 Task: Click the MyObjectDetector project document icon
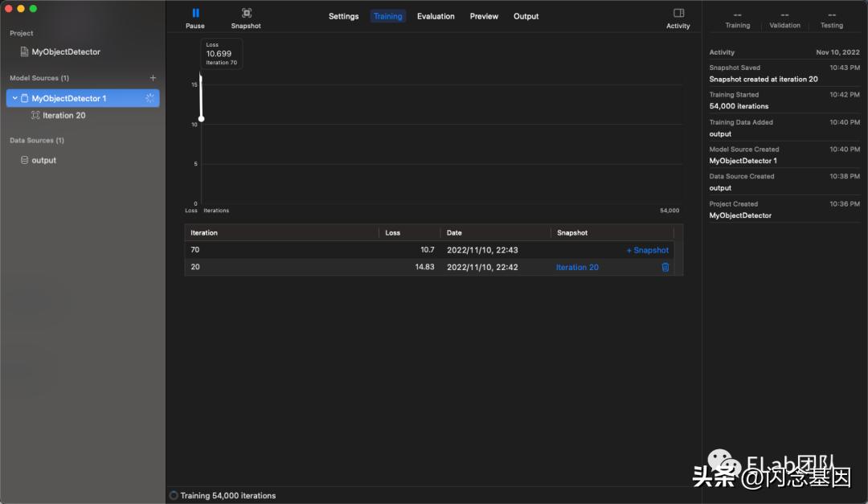tap(24, 52)
